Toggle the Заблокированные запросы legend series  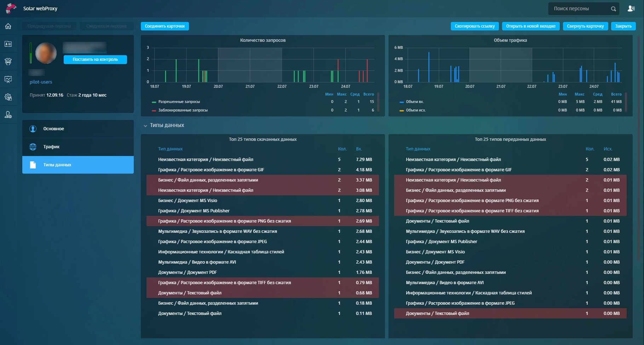(x=183, y=110)
